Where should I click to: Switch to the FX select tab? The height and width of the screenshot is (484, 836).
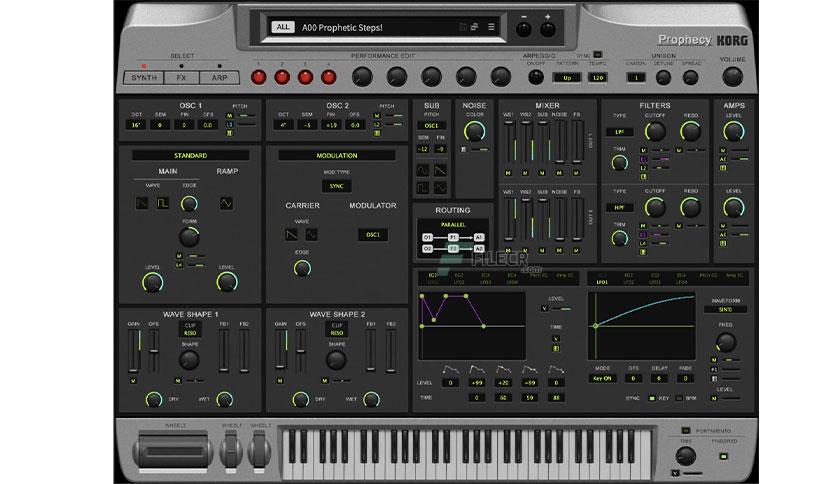tap(181, 78)
